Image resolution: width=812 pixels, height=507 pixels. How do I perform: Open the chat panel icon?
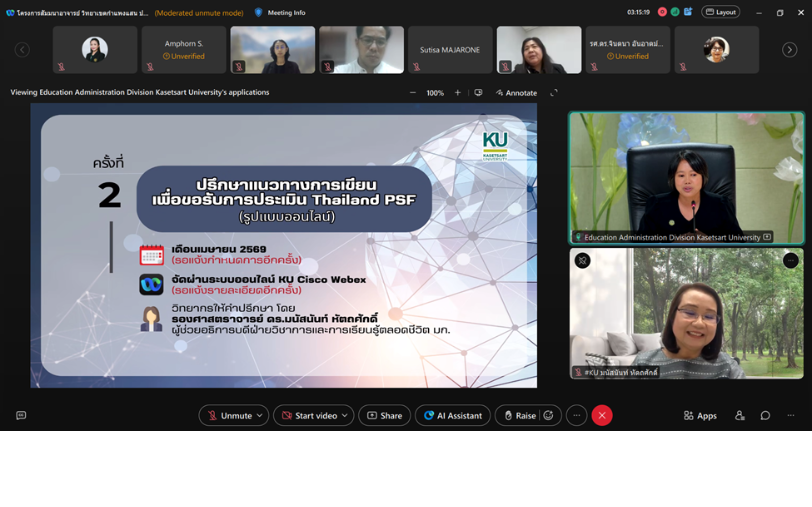coord(765,415)
